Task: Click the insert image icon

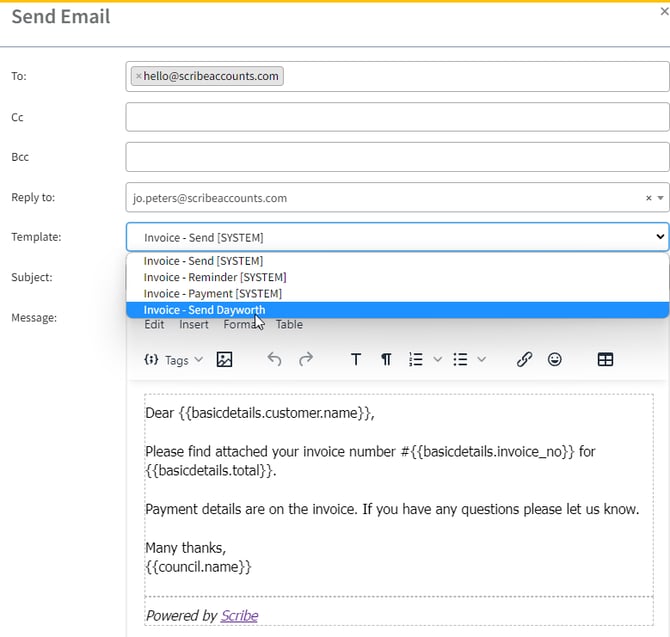Action: point(224,360)
